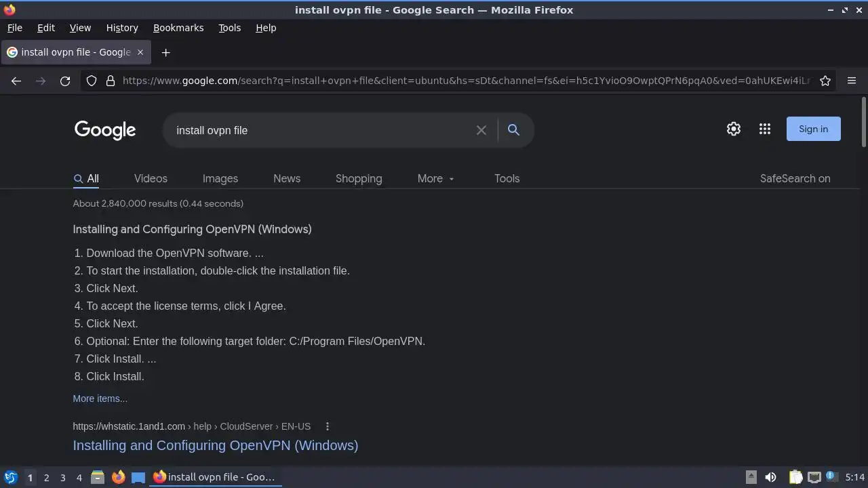
Task: Click the show desktop panel icon
Action: (x=138, y=477)
